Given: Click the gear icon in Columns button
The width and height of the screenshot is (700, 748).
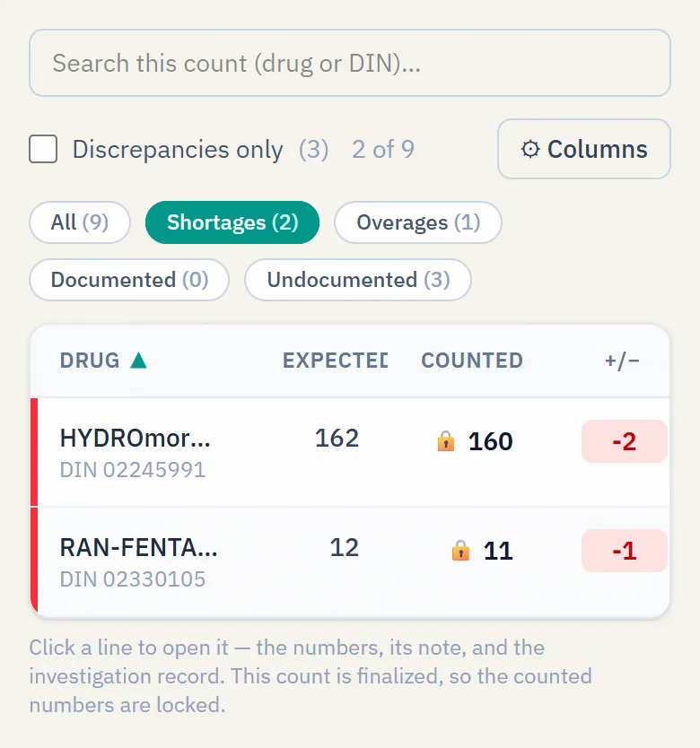Looking at the screenshot, I should (530, 149).
